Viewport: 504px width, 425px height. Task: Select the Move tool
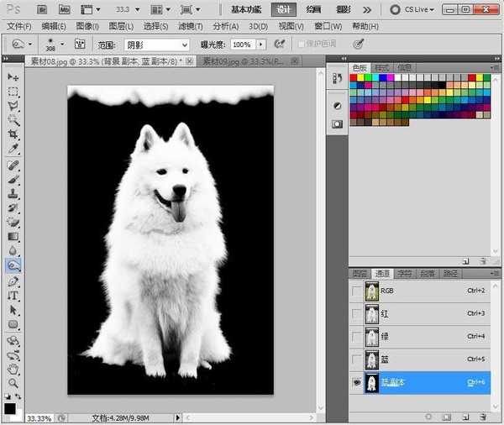tap(13, 76)
